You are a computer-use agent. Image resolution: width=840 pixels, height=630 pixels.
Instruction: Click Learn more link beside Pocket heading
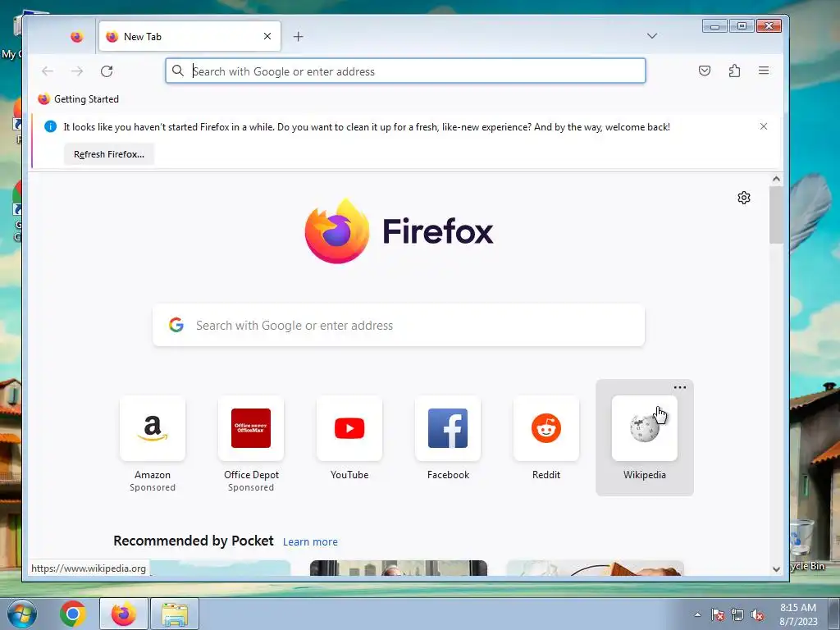tap(310, 541)
